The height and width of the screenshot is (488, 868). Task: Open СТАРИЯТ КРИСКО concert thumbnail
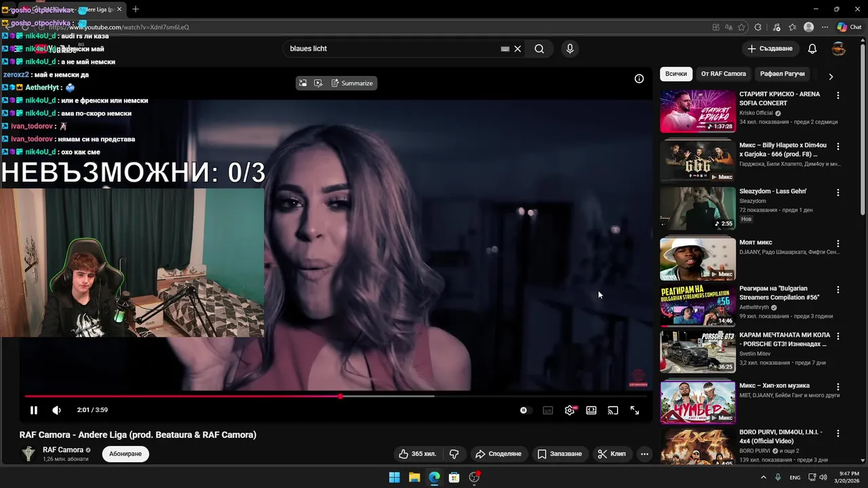tap(698, 111)
